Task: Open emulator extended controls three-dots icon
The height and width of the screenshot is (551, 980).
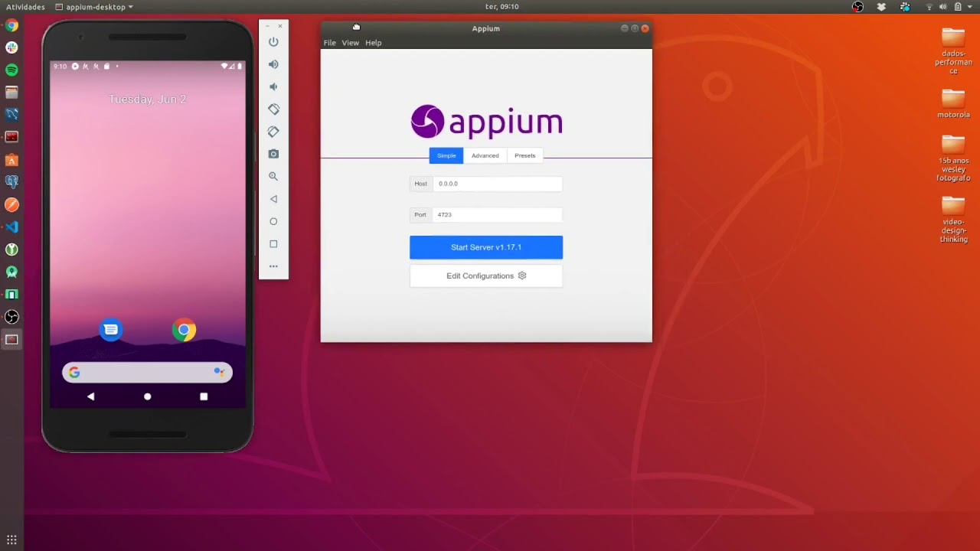Action: click(273, 266)
